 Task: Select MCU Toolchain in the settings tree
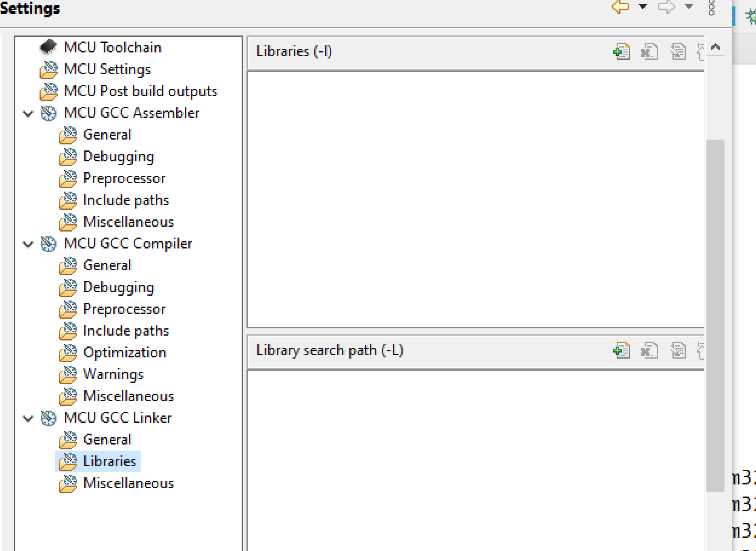[x=113, y=47]
